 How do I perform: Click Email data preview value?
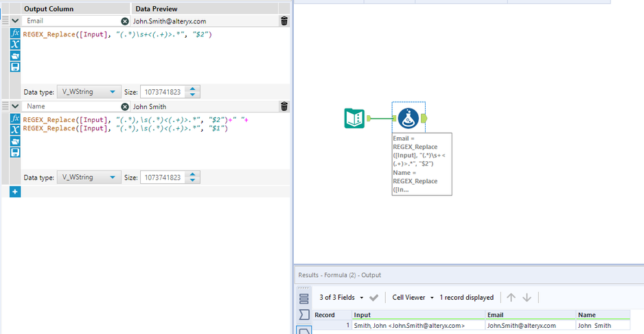[x=170, y=21]
